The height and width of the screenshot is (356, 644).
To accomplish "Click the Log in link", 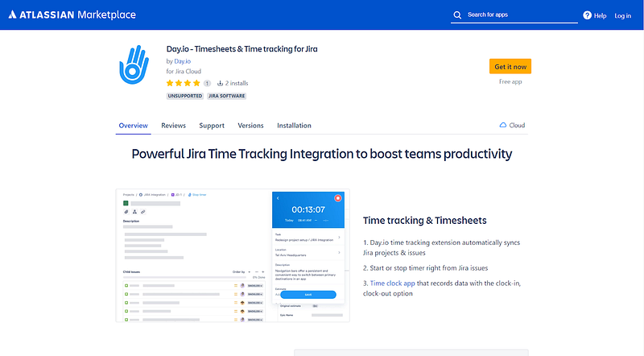I will (x=622, y=15).
